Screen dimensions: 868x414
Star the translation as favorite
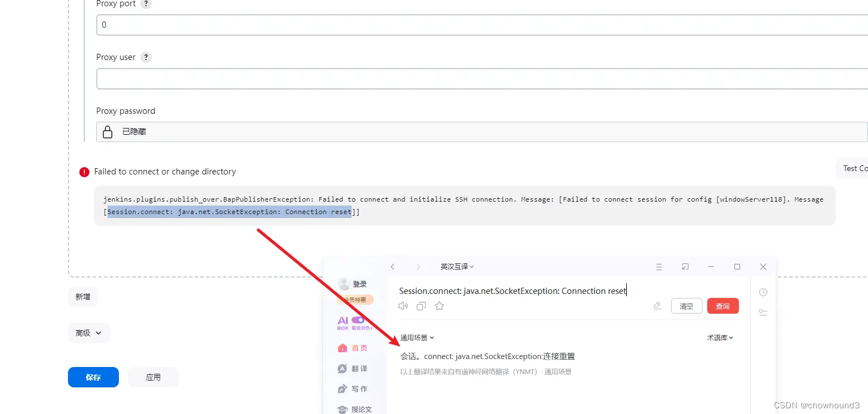439,306
